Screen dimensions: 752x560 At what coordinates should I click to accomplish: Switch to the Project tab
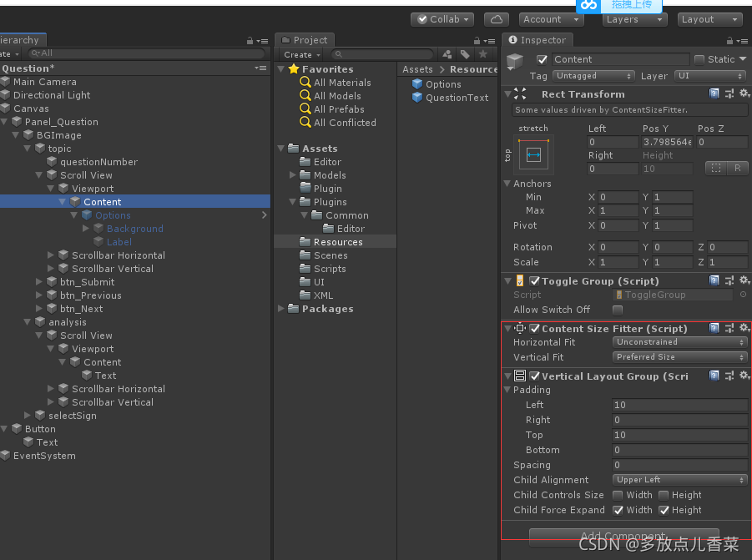pyautogui.click(x=305, y=40)
